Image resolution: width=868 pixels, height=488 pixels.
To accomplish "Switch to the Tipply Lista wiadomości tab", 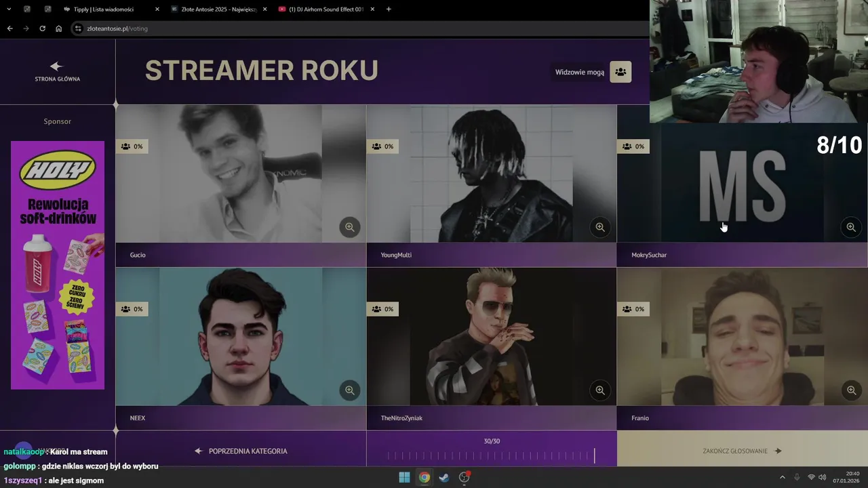I will [x=108, y=9].
